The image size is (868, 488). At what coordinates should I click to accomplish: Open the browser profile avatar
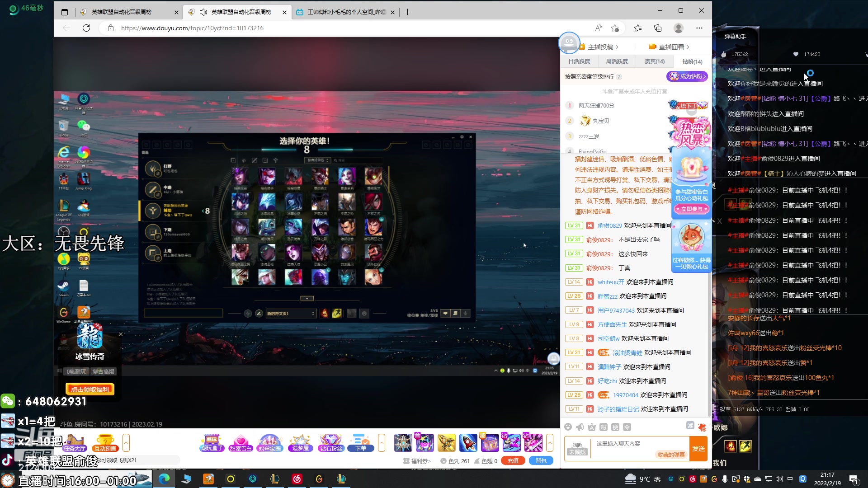click(679, 28)
